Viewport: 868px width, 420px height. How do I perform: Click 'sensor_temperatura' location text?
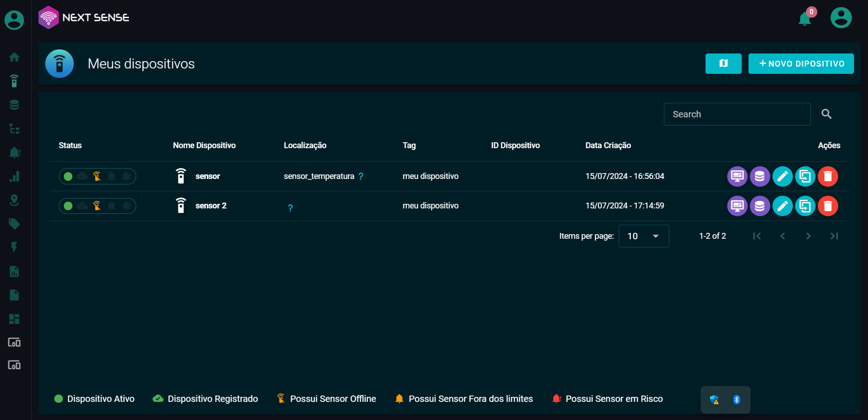coord(319,176)
